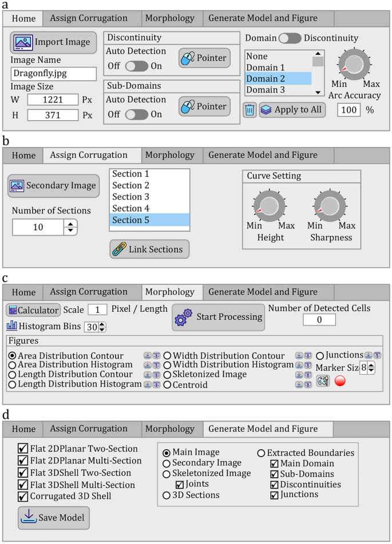
Task: Activate the Sub-Domains Pointer tool
Action: tap(204, 106)
